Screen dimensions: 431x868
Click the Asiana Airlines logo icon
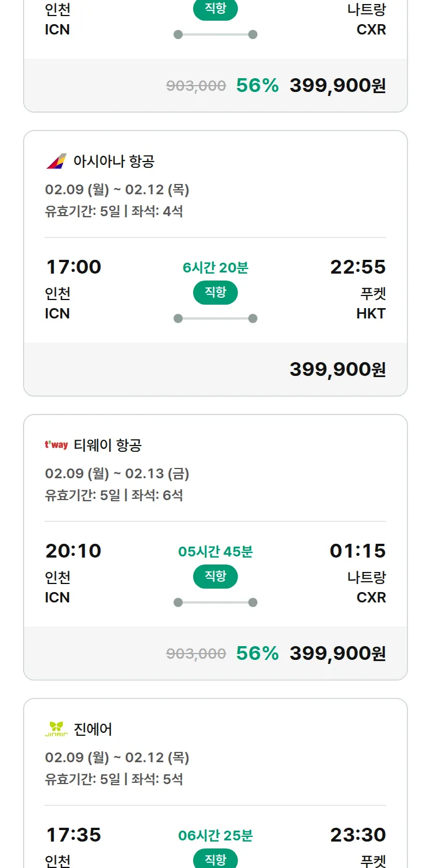tap(56, 162)
